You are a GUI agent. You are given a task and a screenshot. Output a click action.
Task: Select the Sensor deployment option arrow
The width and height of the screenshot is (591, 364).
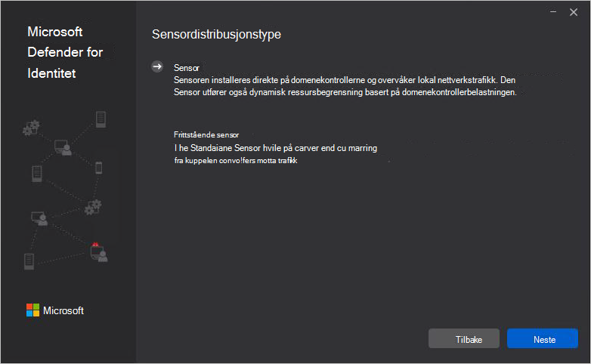click(x=157, y=66)
